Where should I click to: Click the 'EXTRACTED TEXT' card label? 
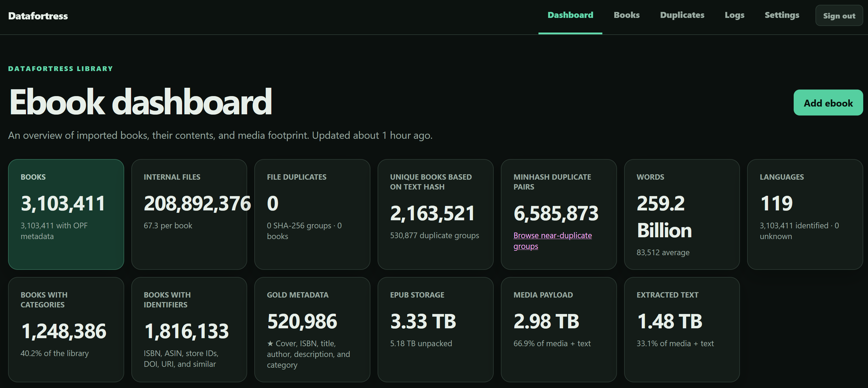click(x=667, y=295)
